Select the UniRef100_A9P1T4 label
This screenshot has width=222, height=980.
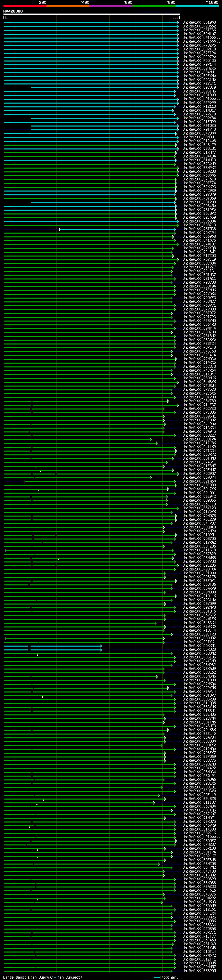coord(199,65)
